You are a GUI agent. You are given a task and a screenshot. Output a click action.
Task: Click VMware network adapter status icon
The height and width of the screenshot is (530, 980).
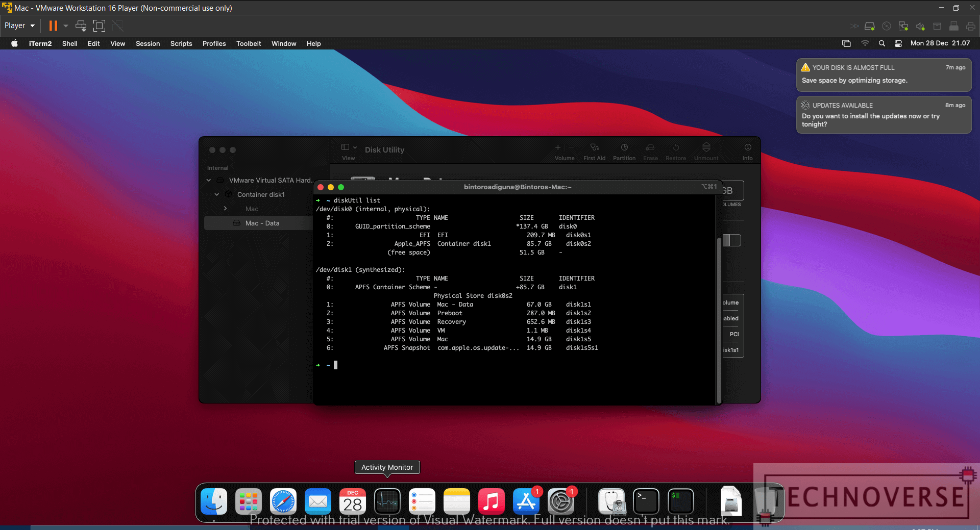point(903,26)
